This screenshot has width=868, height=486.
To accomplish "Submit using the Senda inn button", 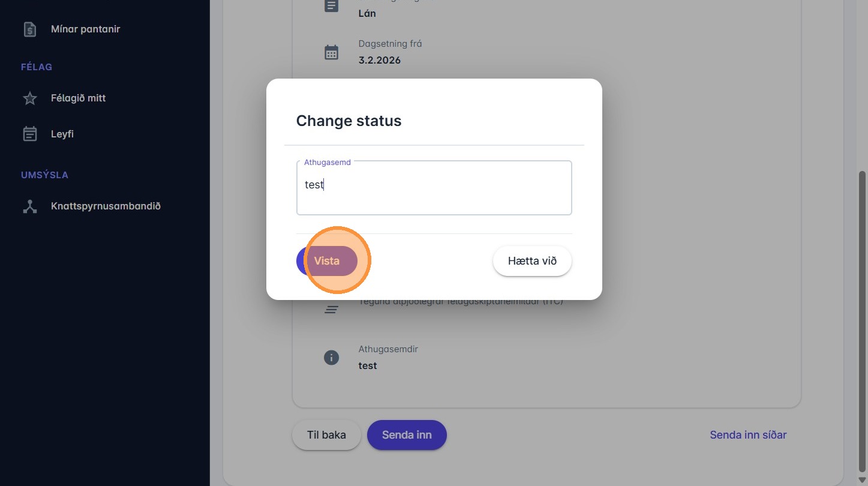I will 407,435.
